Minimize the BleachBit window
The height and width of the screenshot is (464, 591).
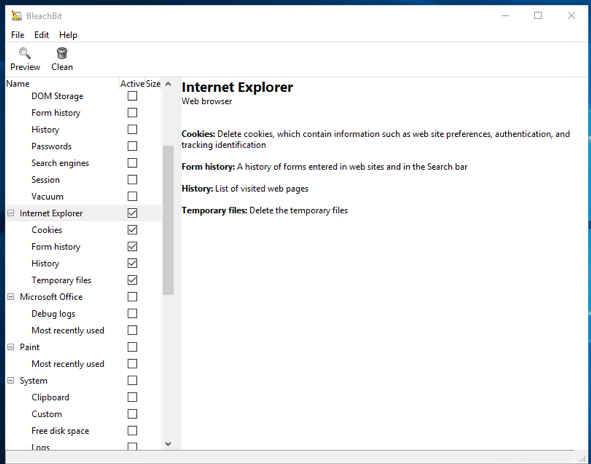(x=505, y=15)
